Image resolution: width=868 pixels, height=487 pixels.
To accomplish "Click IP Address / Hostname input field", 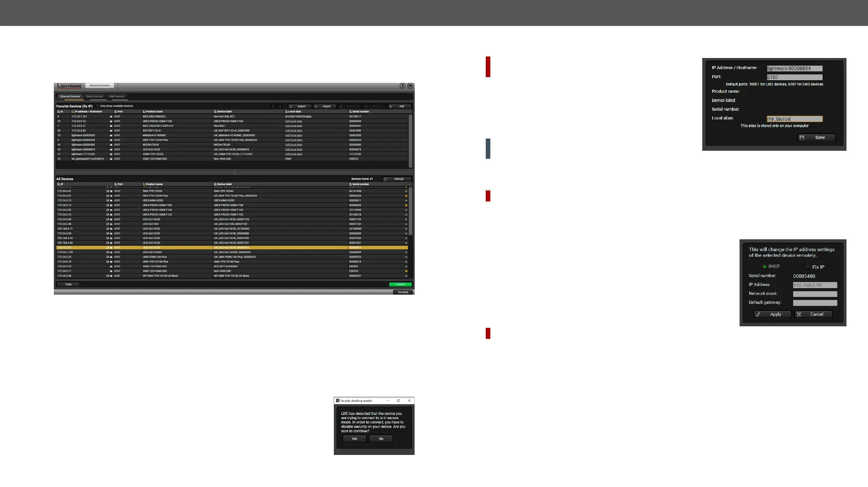I will (x=795, y=69).
